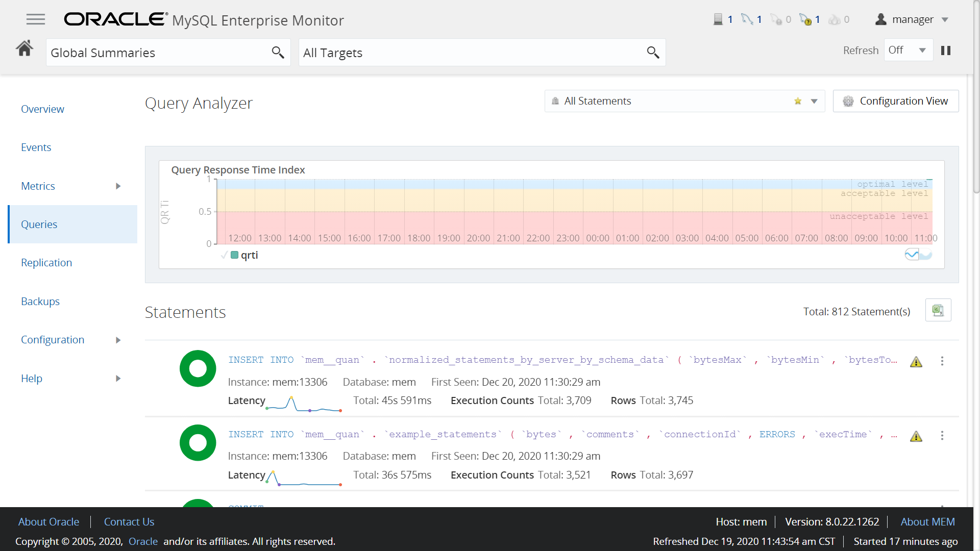Toggle the chart line style switch
This screenshot has height=551, width=980.
tap(918, 254)
